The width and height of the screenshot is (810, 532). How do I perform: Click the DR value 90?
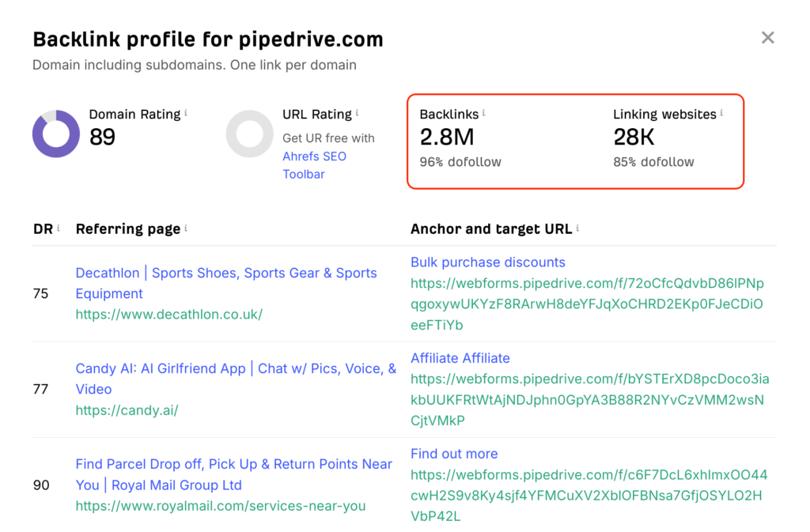41,485
